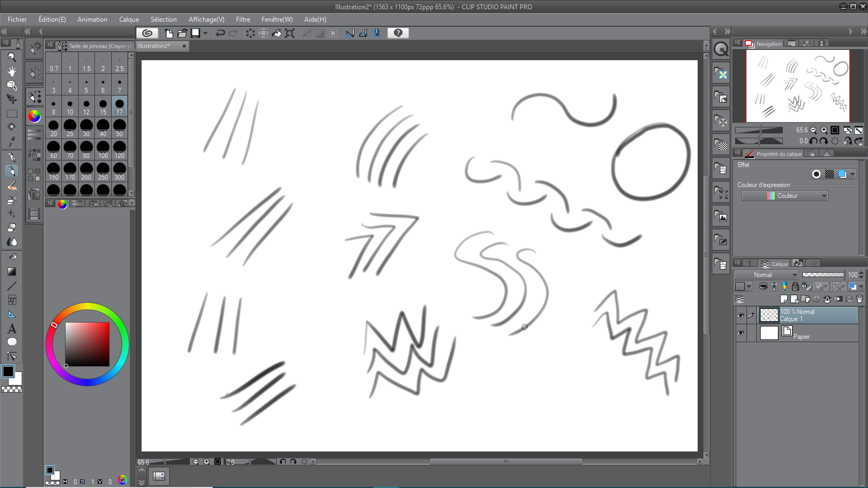868x488 pixels.
Task: Select the Zoom magnifier tool
Action: 11,57
